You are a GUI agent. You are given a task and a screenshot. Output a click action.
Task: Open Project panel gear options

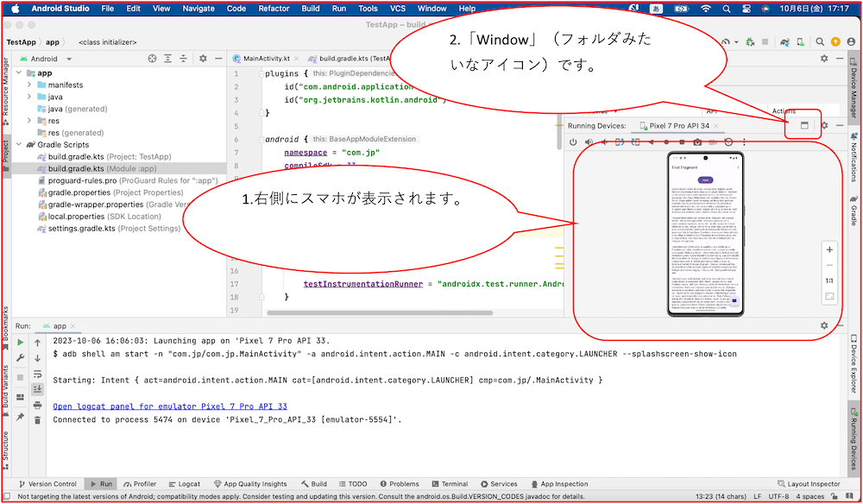click(x=203, y=59)
